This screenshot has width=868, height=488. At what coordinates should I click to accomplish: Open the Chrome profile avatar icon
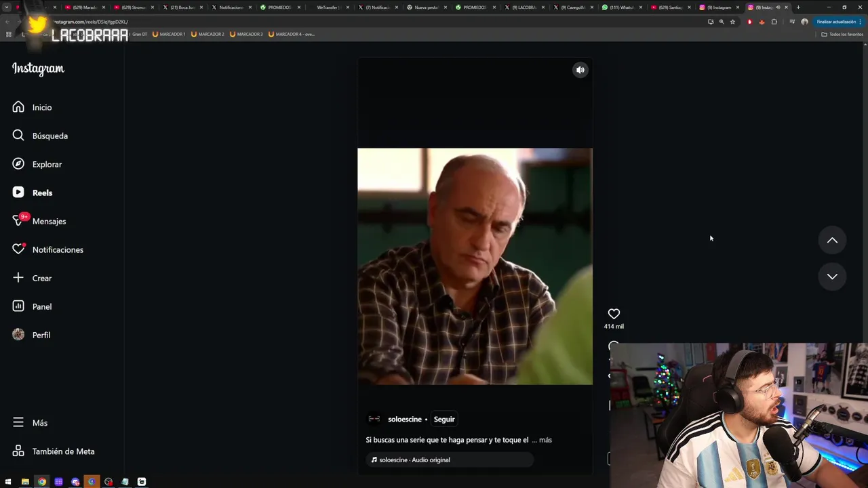pyautogui.click(x=804, y=22)
